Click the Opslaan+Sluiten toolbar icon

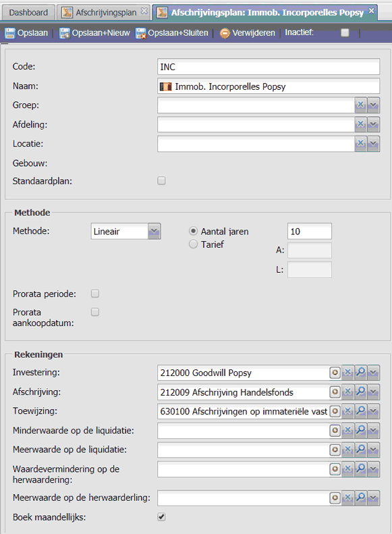140,33
